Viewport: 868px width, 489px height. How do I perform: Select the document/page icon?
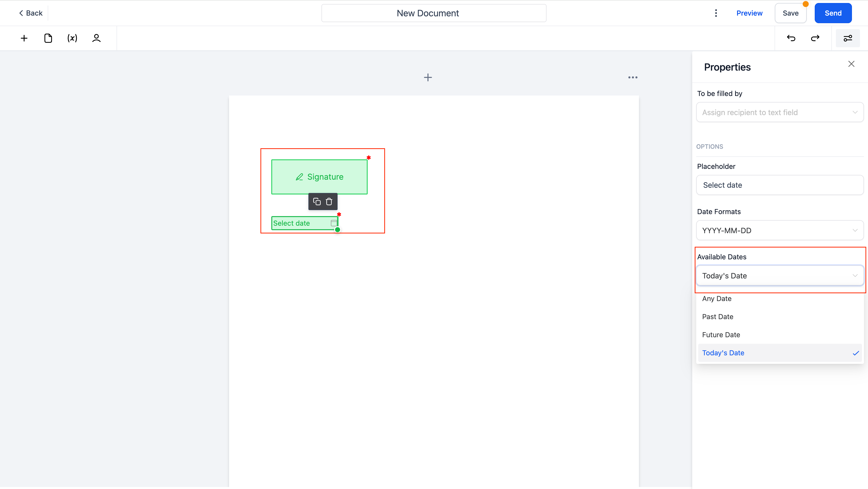(x=48, y=38)
